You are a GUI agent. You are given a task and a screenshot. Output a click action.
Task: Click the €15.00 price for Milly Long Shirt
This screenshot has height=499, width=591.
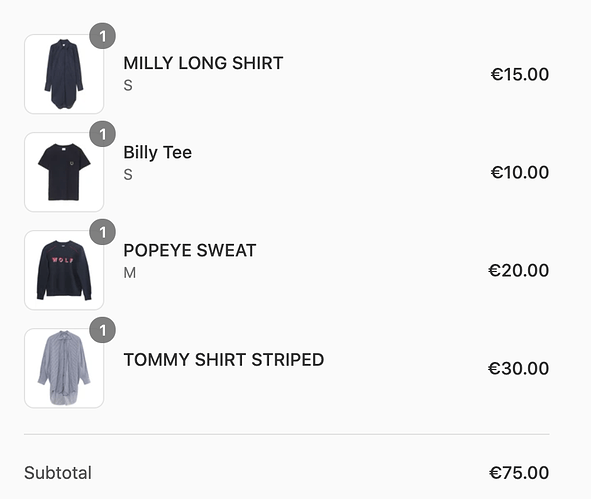tap(519, 74)
